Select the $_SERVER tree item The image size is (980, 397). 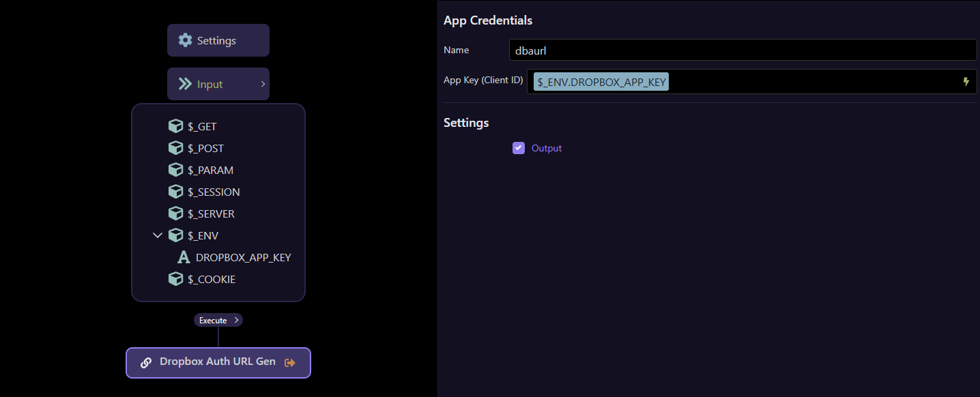coord(211,214)
